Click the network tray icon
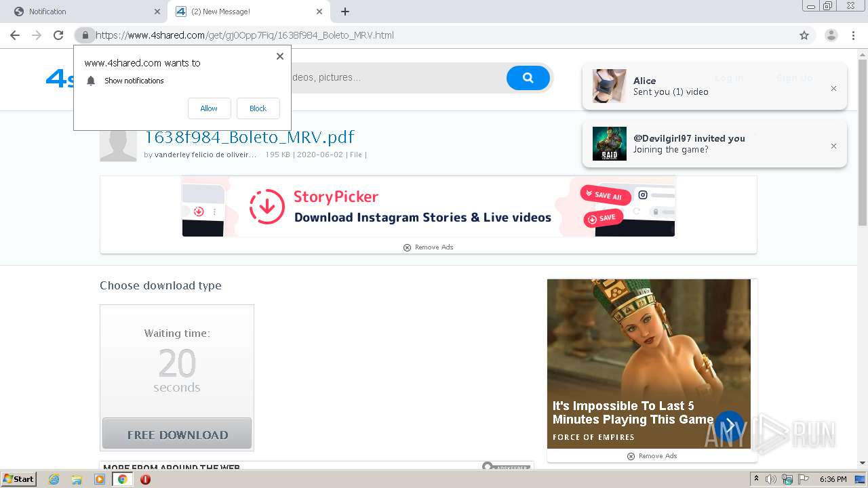868x488 pixels. 787,479
